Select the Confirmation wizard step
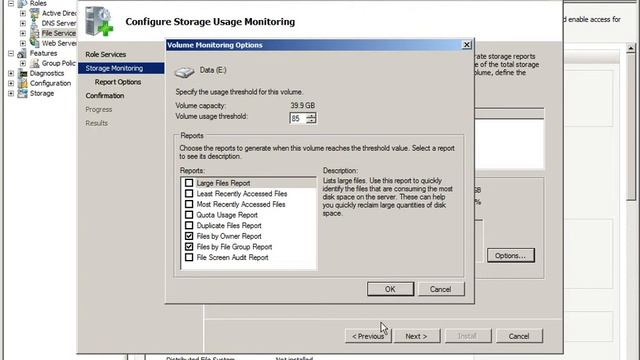The image size is (640, 360). click(105, 96)
